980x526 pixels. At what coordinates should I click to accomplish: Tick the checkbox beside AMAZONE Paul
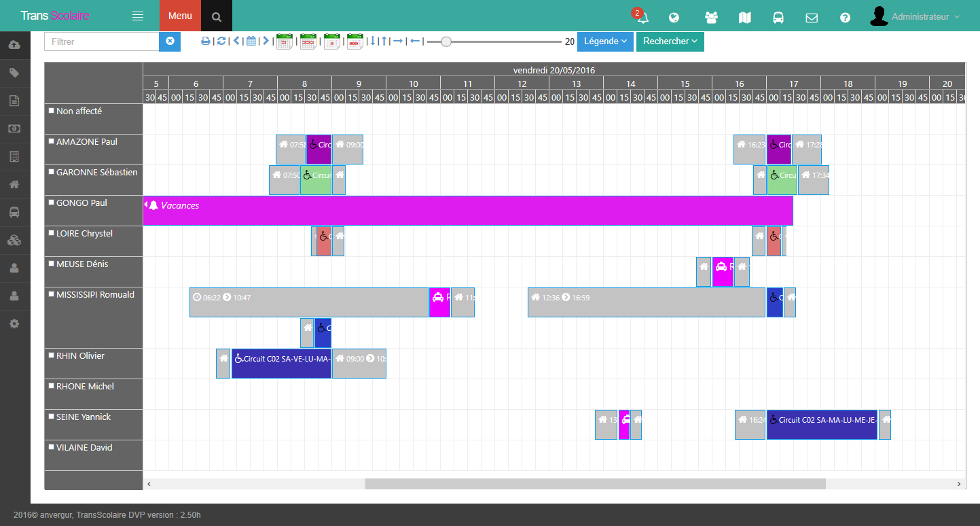tap(51, 141)
